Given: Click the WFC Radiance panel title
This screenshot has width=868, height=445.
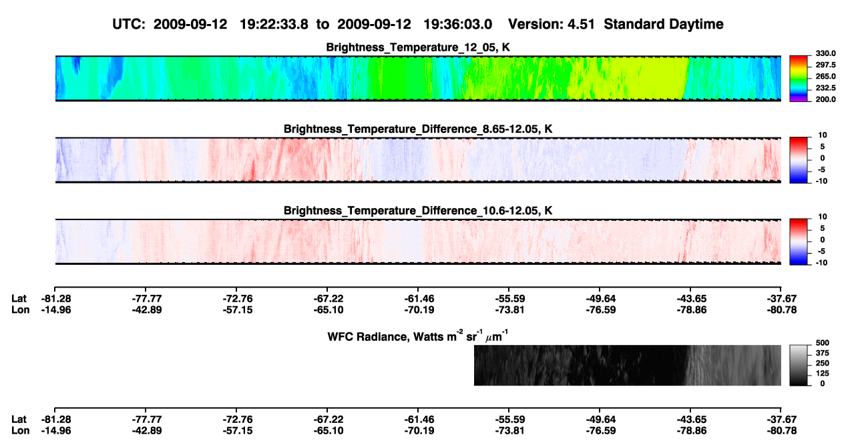Looking at the screenshot, I should tap(418, 336).
